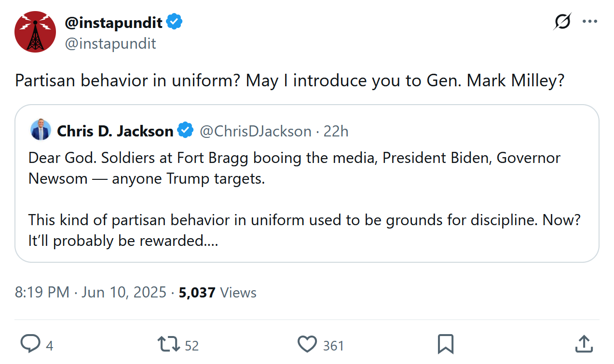
Task: Visit Chris D. Jackson's profile name
Action: tap(115, 131)
